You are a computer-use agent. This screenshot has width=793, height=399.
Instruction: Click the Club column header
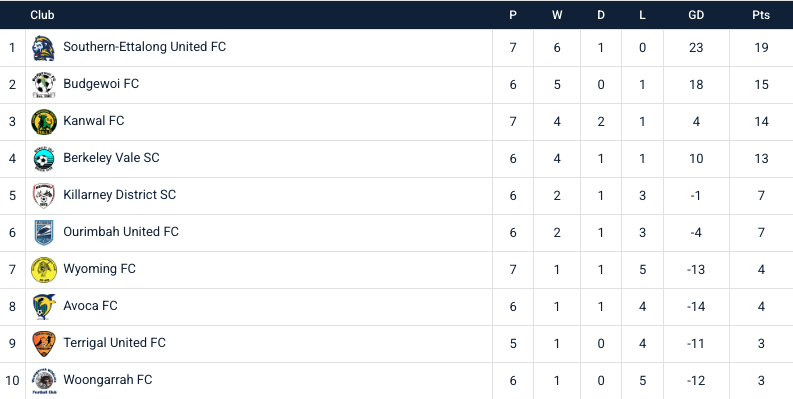click(42, 15)
